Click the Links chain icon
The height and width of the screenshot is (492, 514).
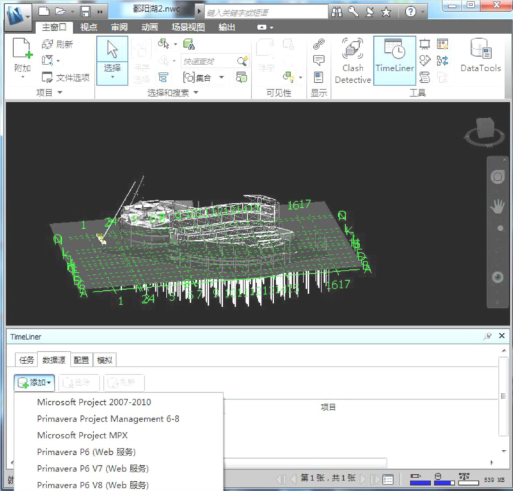pos(319,44)
